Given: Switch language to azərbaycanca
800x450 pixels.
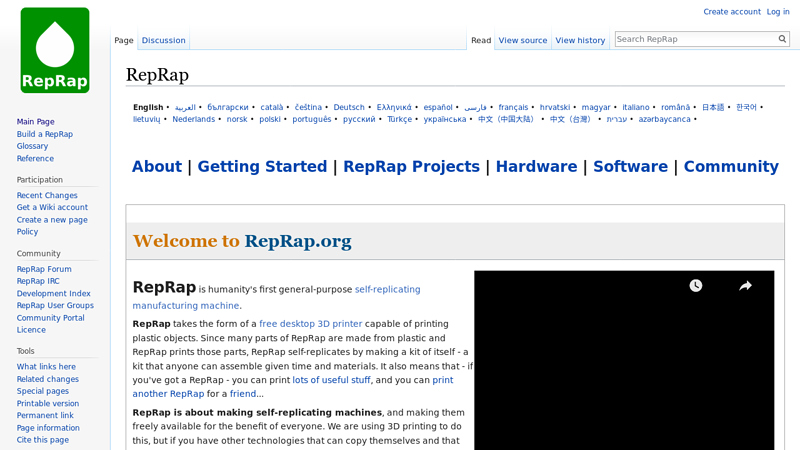Looking at the screenshot, I should [x=664, y=119].
